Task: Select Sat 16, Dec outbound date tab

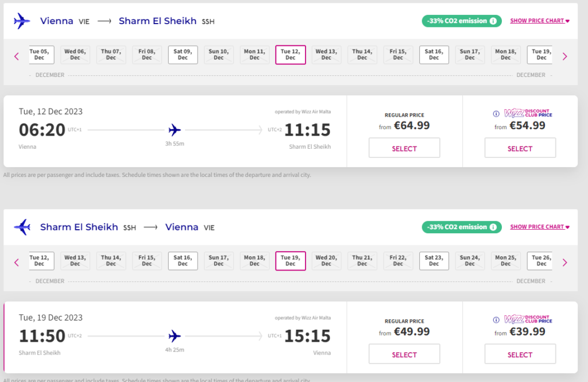Action: (434, 55)
